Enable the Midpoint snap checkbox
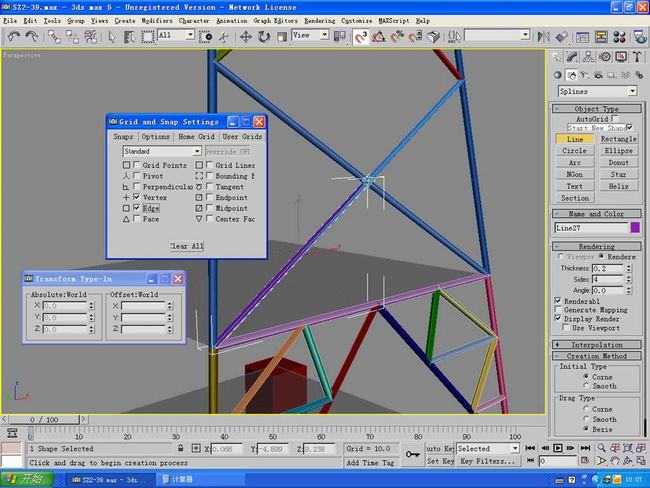 (209, 208)
